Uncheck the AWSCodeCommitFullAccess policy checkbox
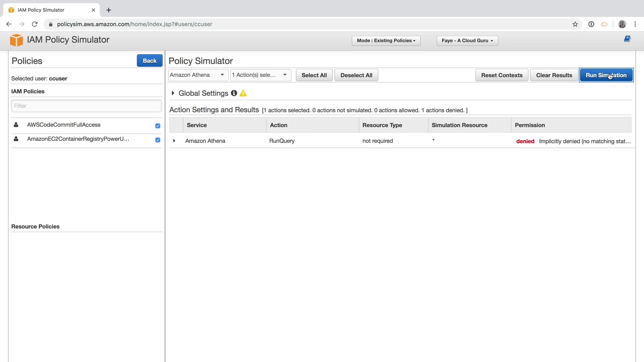 coord(158,126)
